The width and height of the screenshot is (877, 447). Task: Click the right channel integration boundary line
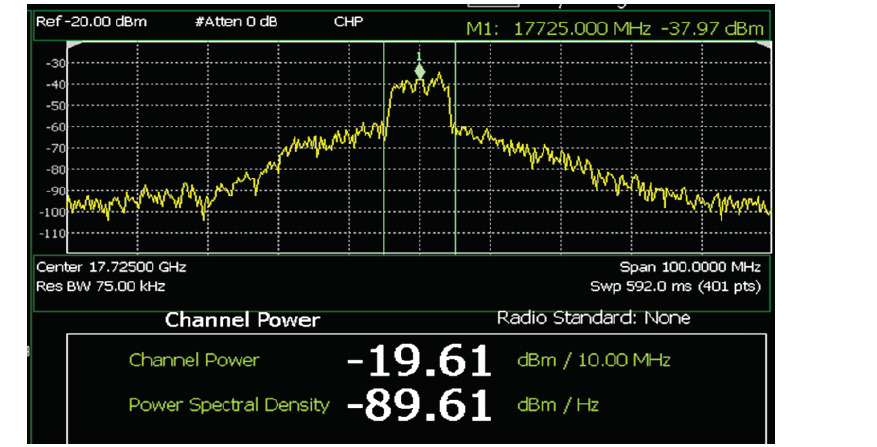455,148
